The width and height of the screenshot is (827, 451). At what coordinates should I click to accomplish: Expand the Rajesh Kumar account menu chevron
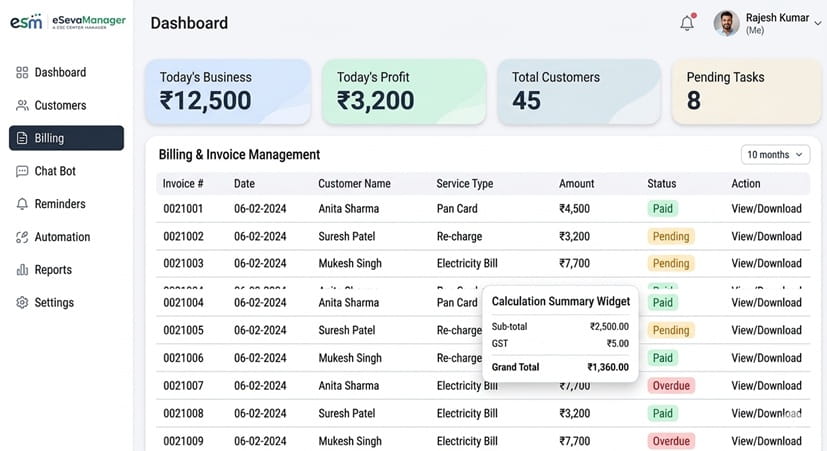(x=817, y=23)
